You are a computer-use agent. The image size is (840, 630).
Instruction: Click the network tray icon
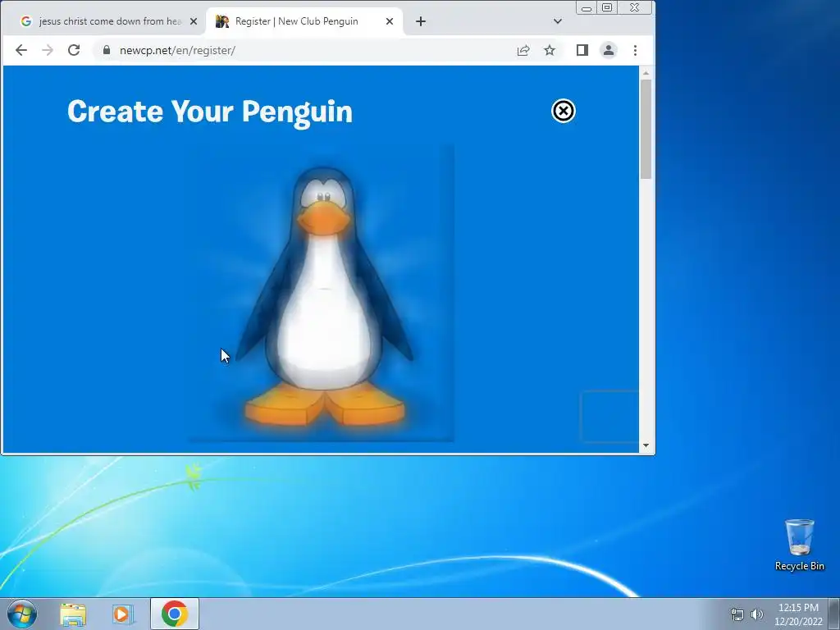737,614
